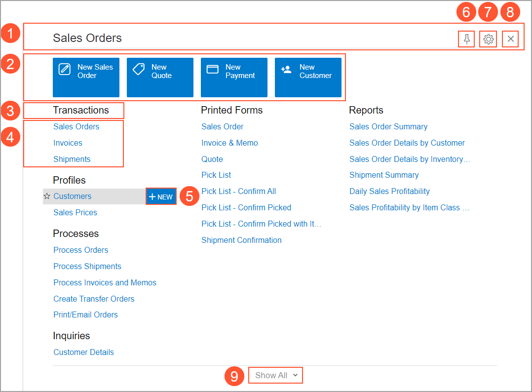
Task: Open Create Transfer Orders
Action: coord(94,299)
